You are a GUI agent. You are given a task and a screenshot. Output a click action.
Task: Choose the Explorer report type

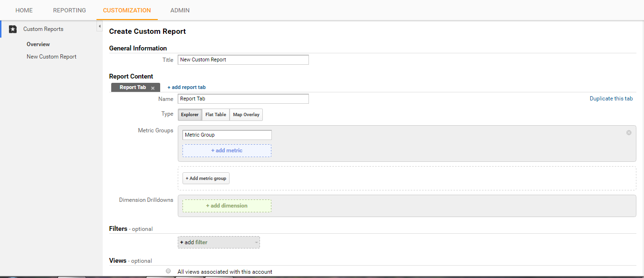(x=190, y=115)
